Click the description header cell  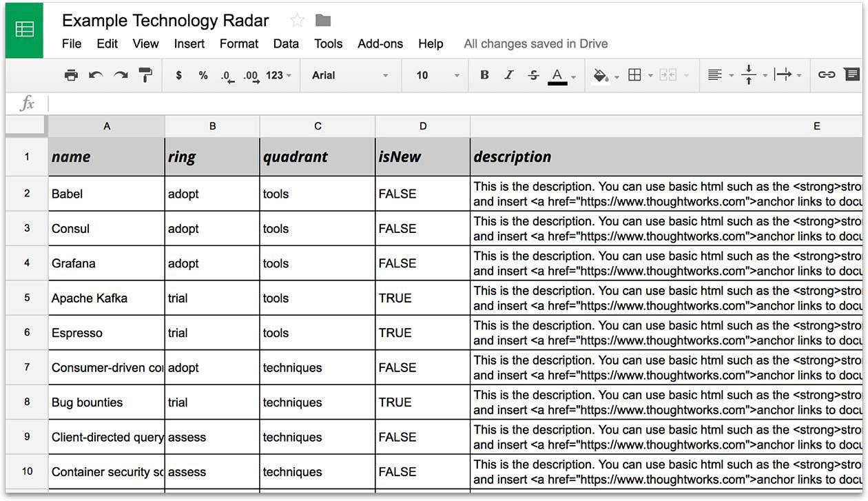[666, 156]
